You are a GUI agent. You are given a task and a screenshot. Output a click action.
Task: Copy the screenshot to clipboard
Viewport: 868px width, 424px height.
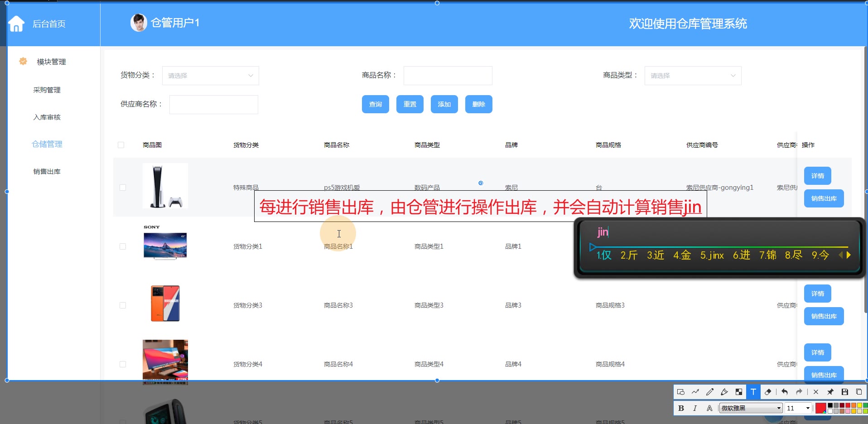(x=859, y=392)
